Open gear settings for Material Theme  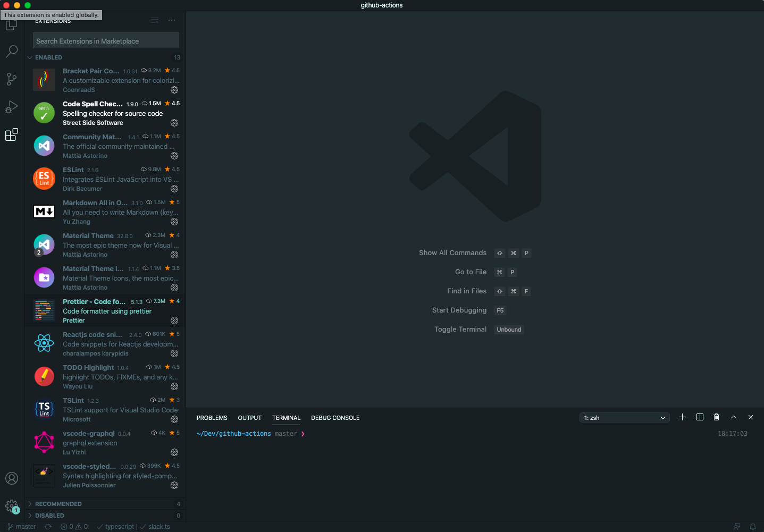click(174, 255)
